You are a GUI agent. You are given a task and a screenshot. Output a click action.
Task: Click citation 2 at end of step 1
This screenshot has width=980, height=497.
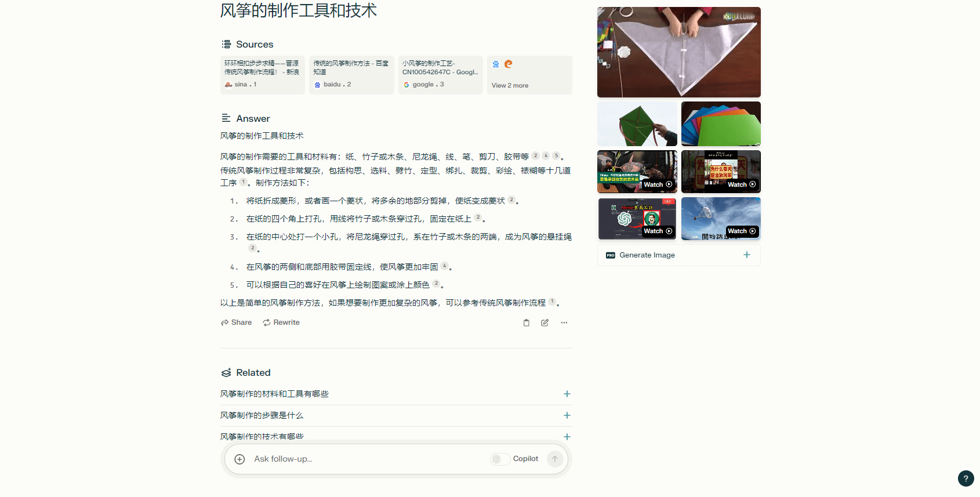[x=511, y=199]
